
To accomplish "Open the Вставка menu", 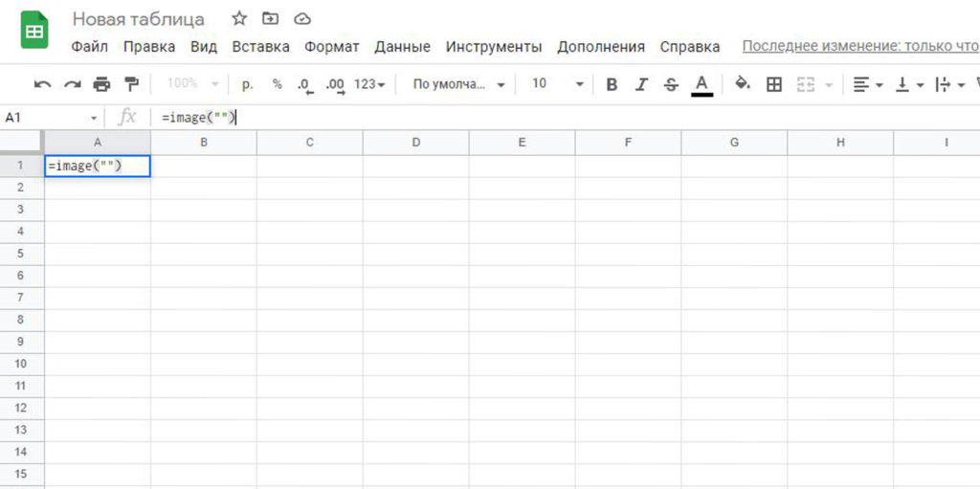I will [x=260, y=47].
